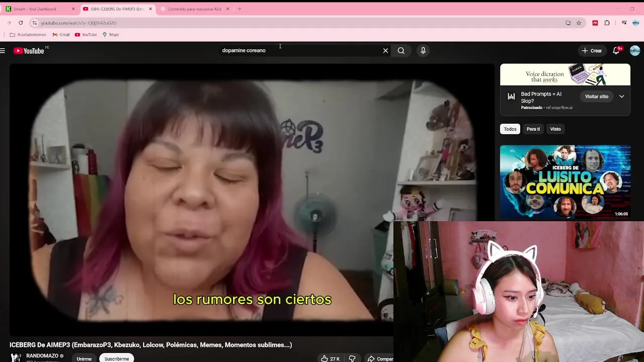Close the Contenido para reaccionar Kick tab

coord(227,9)
